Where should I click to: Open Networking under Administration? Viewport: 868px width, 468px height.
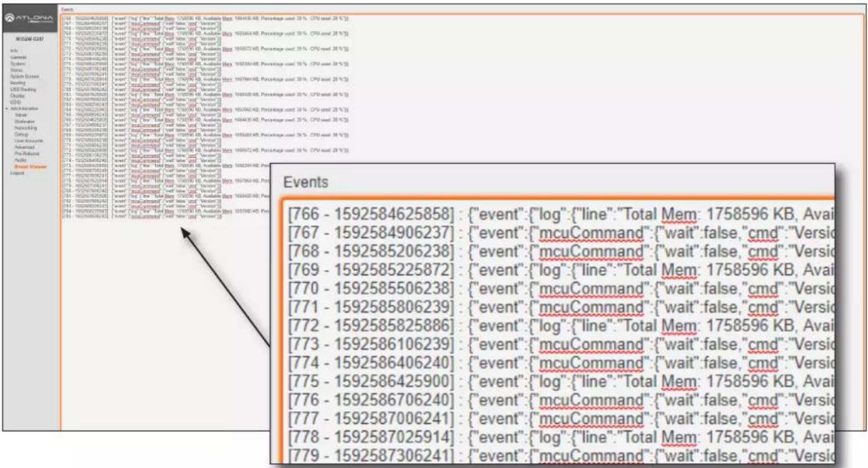(x=26, y=128)
